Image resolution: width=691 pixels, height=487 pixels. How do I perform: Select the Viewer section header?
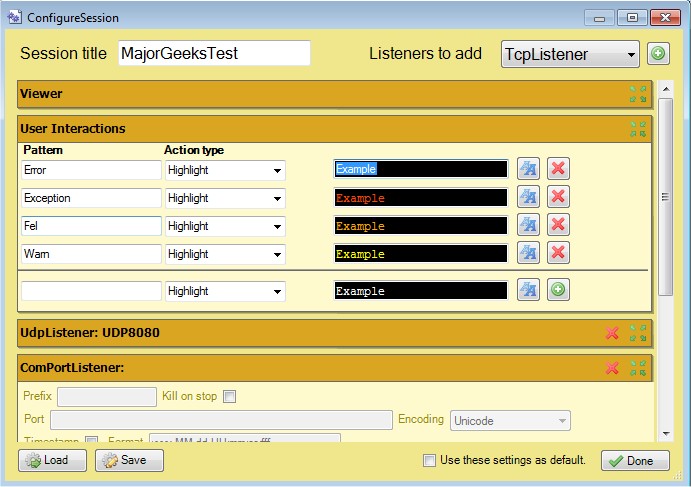[x=334, y=94]
